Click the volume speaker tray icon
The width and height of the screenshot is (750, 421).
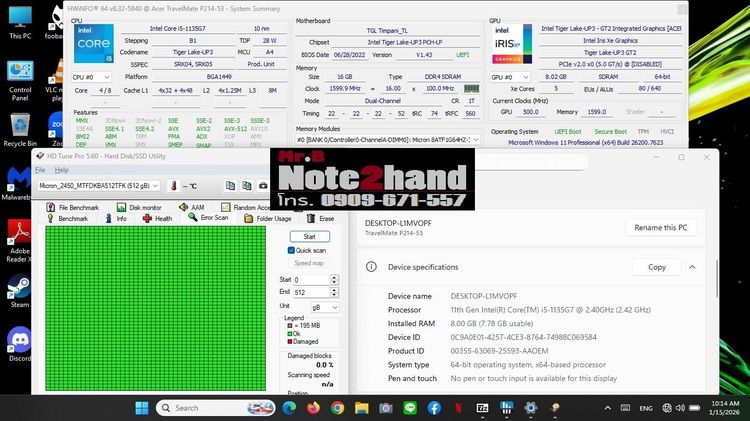680,408
